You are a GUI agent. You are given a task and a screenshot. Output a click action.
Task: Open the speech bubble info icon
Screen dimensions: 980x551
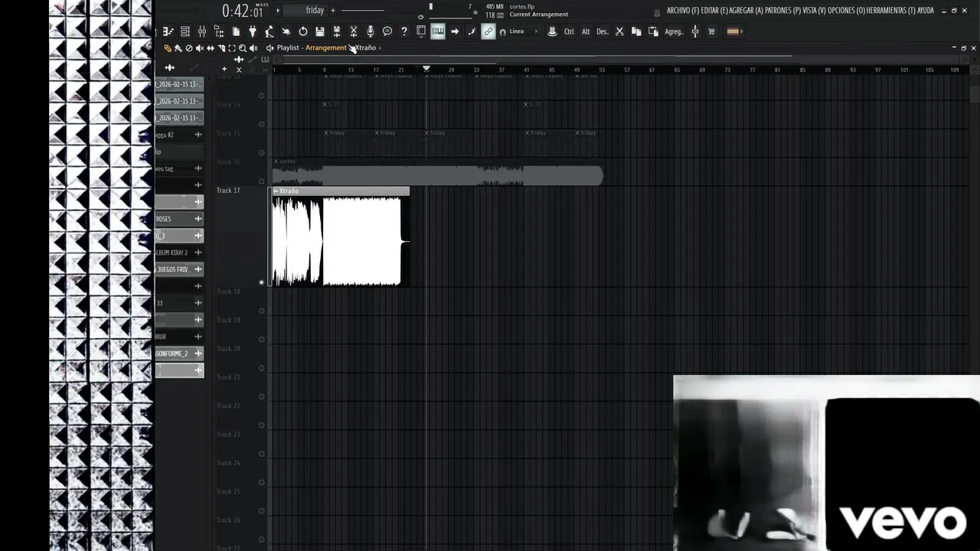(x=387, y=31)
